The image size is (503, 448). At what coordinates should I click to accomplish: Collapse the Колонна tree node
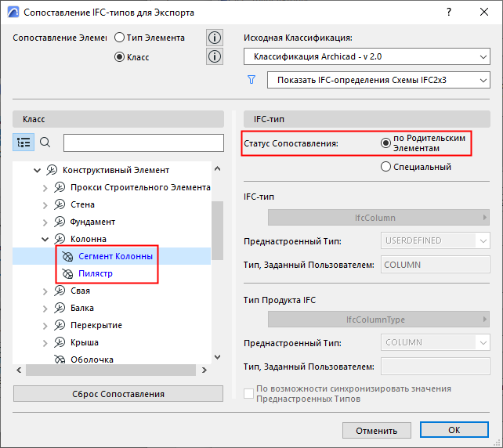click(x=45, y=239)
